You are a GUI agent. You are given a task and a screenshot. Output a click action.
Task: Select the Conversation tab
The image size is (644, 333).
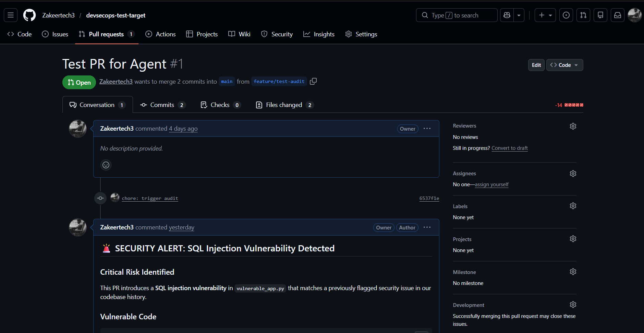tap(98, 105)
